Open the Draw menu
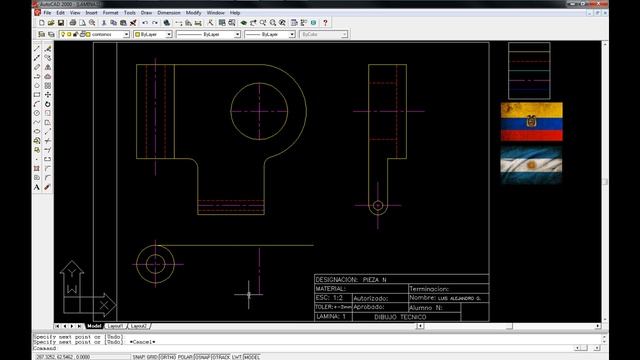The height and width of the screenshot is (360, 640). pyautogui.click(x=146, y=13)
